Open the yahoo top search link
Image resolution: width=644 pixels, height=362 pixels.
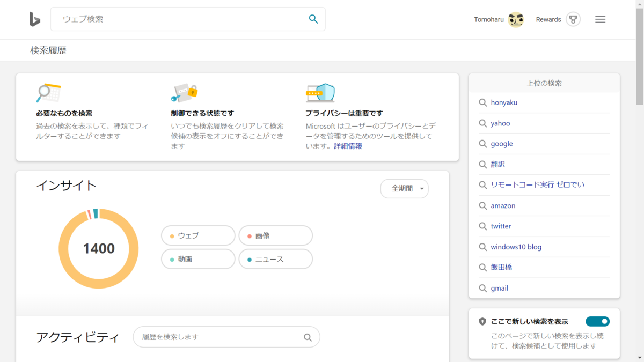pyautogui.click(x=500, y=123)
